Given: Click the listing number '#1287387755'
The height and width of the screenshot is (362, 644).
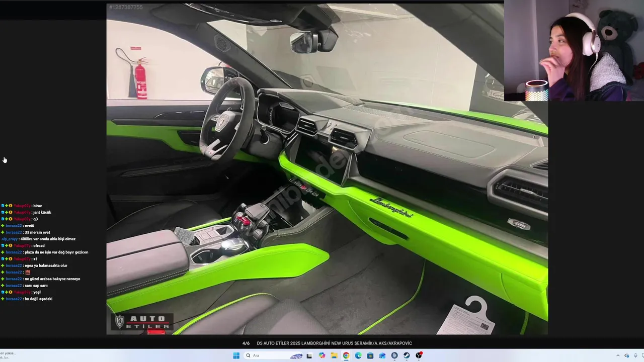Looking at the screenshot, I should [126, 8].
